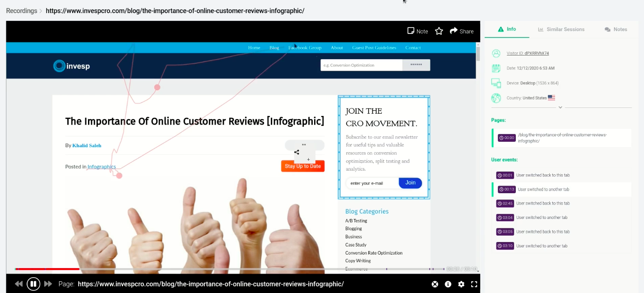
Task: Click the Share arrow icon
Action: tap(454, 31)
